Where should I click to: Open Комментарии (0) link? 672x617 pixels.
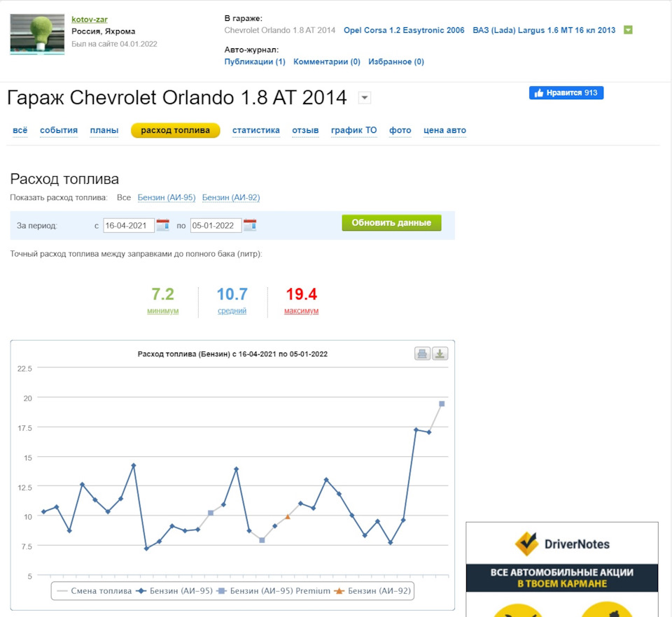coord(327,62)
